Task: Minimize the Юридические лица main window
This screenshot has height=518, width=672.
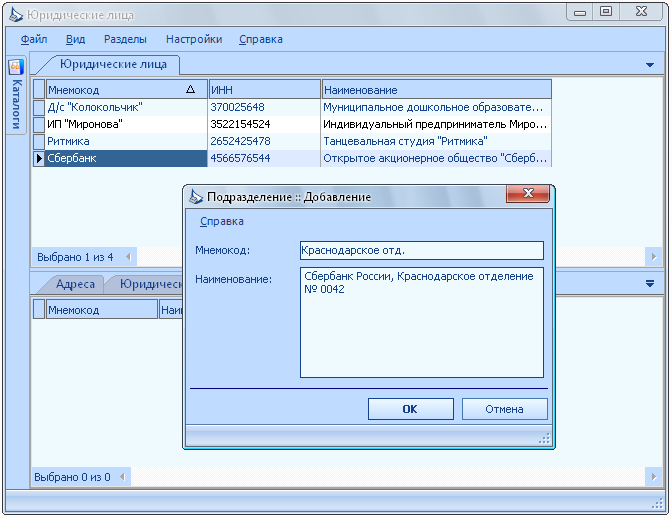Action: 580,12
